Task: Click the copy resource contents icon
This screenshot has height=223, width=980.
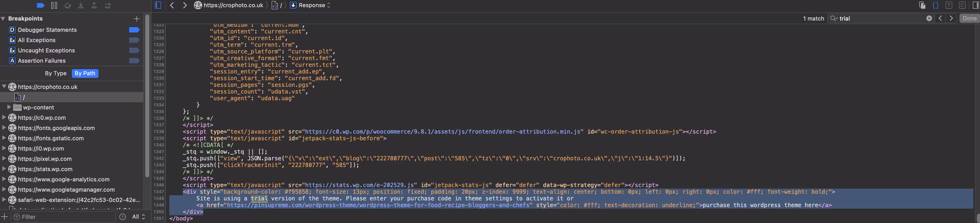Action: [x=922, y=5]
